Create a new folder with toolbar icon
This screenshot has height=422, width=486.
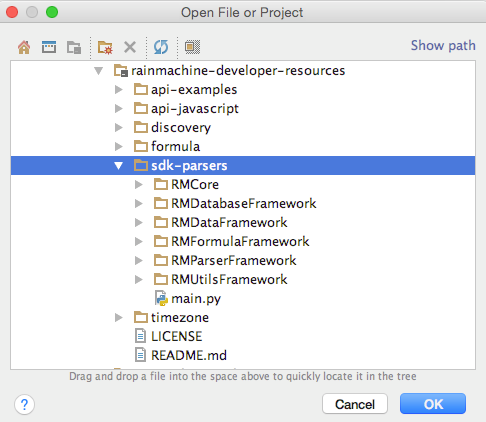point(105,47)
